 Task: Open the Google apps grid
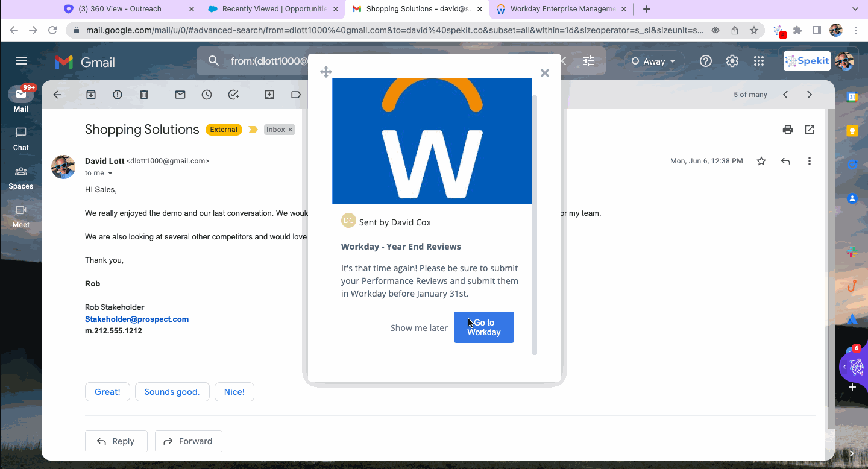click(759, 61)
